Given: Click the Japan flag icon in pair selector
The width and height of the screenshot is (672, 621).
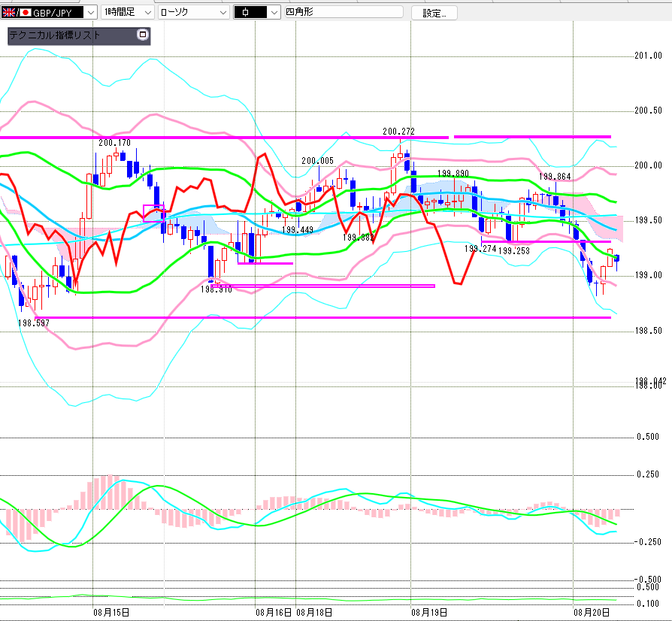Looking at the screenshot, I should tap(26, 13).
